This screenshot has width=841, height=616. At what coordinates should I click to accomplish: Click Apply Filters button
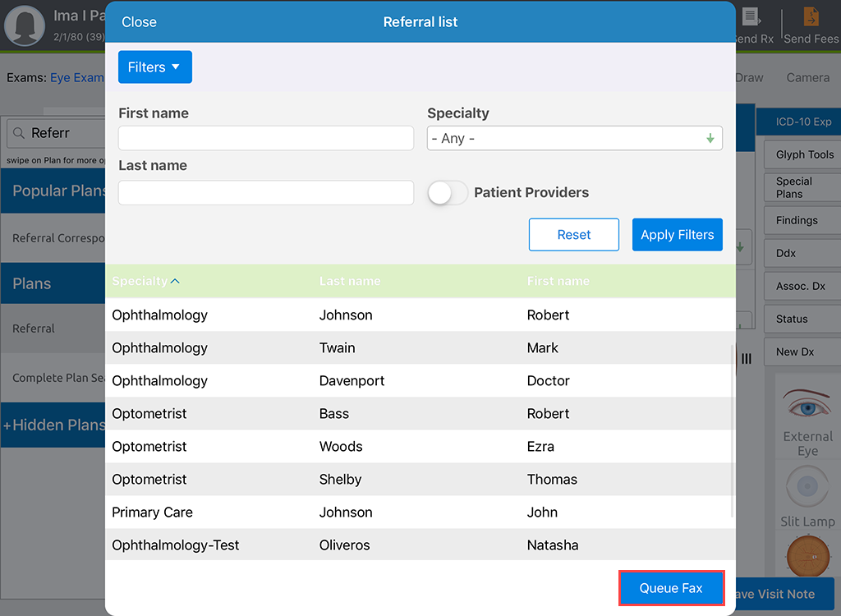(677, 234)
